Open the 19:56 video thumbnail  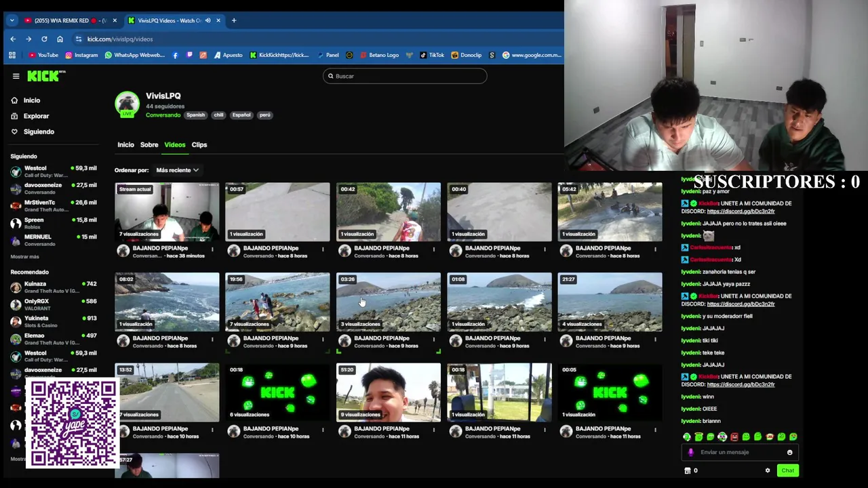277,302
